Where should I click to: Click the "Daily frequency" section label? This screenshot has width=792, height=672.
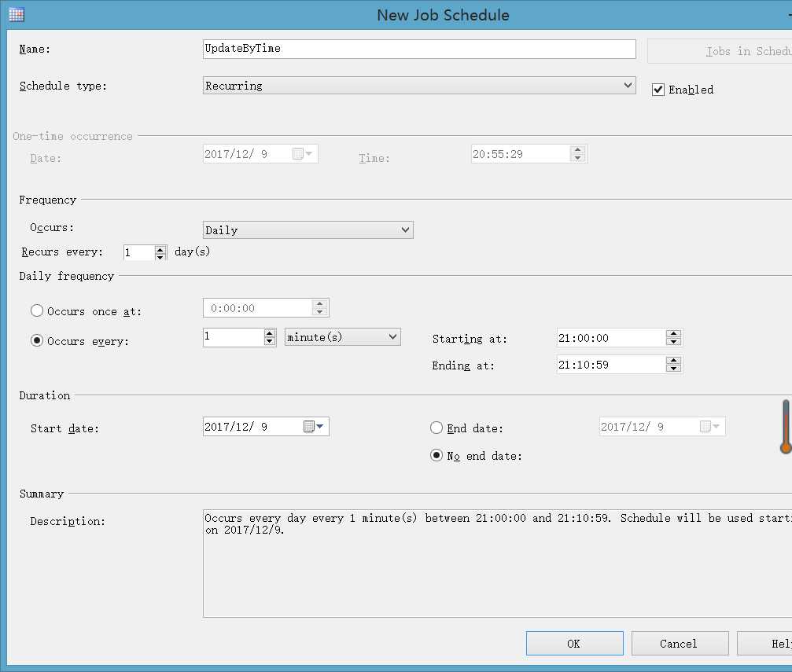[x=67, y=276]
